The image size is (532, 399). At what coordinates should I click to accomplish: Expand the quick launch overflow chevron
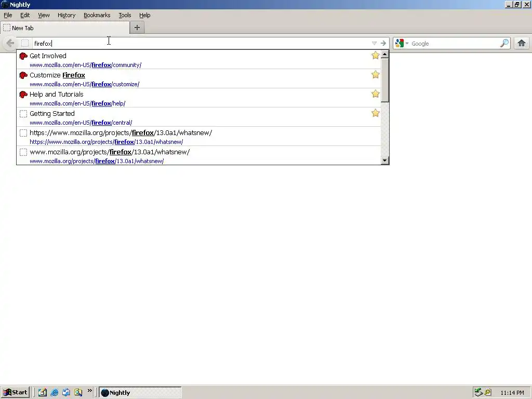pyautogui.click(x=89, y=391)
